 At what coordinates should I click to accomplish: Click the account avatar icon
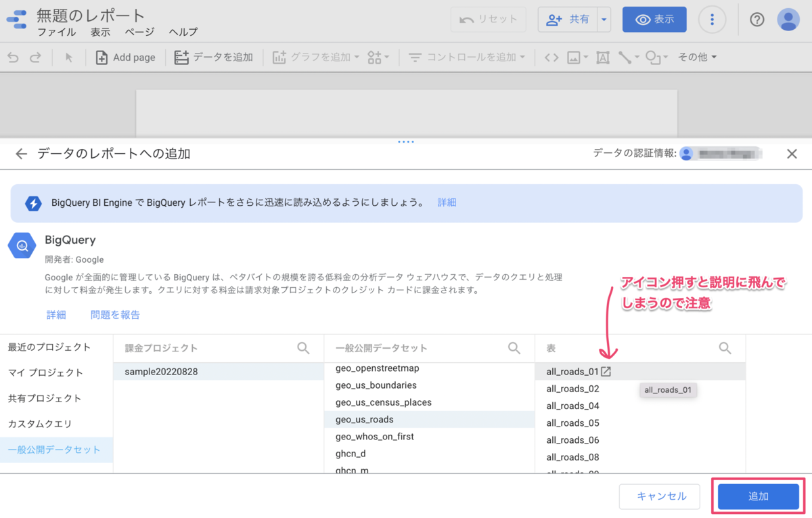pyautogui.click(x=788, y=20)
